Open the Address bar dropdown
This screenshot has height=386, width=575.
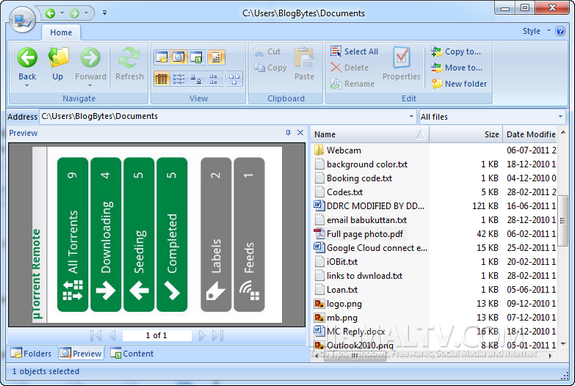coord(411,117)
